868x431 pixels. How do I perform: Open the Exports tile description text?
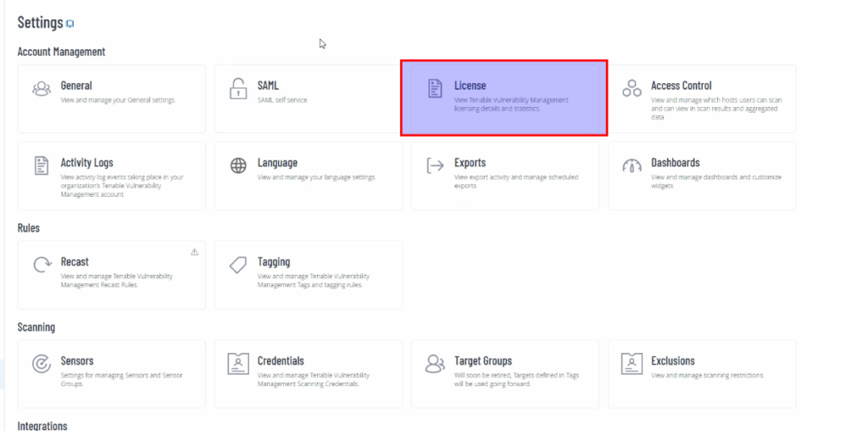pyautogui.click(x=516, y=182)
